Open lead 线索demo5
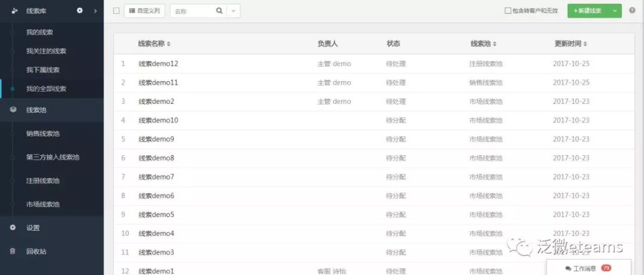The height and width of the screenshot is (275, 644). [156, 215]
